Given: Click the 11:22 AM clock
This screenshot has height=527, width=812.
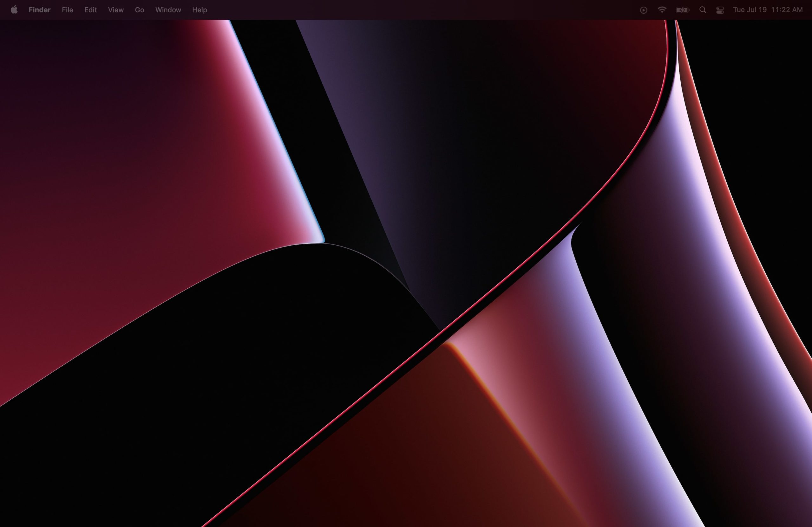Looking at the screenshot, I should 786,10.
